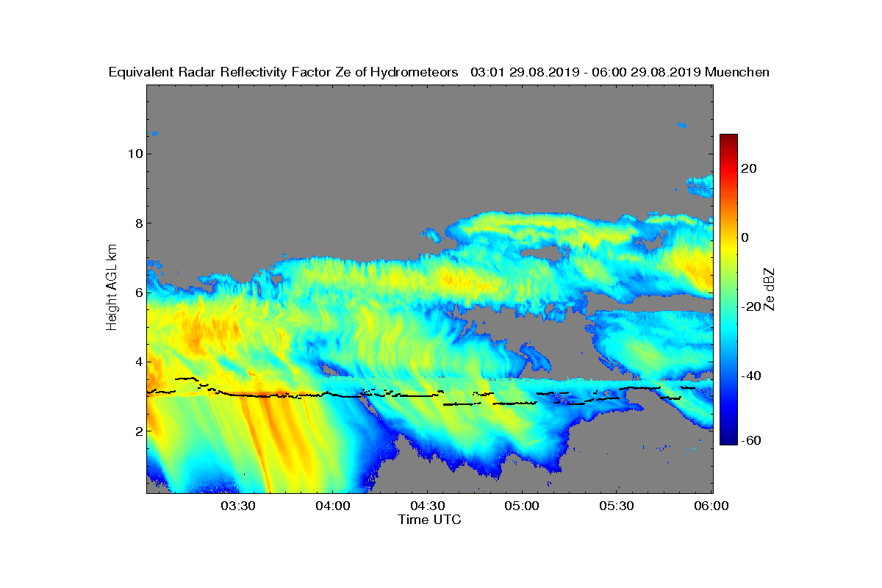Click the 05:00 time tick label
Screen dimensions: 882x588
523,506
